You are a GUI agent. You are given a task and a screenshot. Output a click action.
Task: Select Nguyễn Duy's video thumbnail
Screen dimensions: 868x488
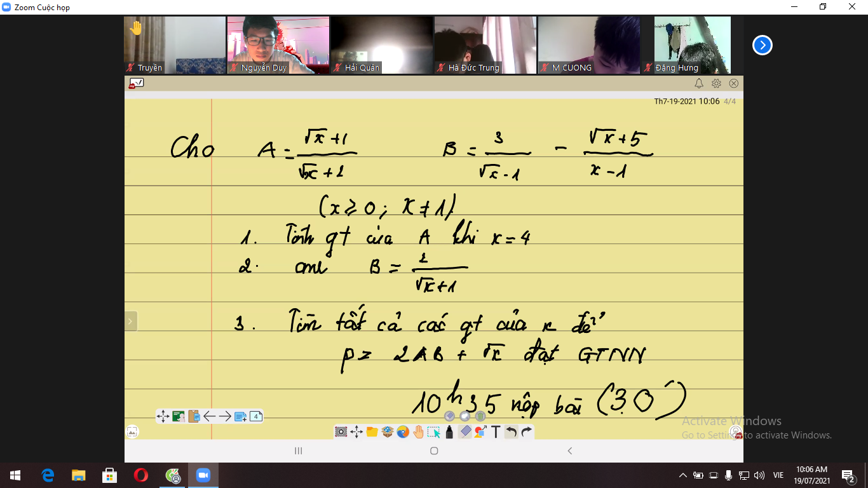(278, 45)
